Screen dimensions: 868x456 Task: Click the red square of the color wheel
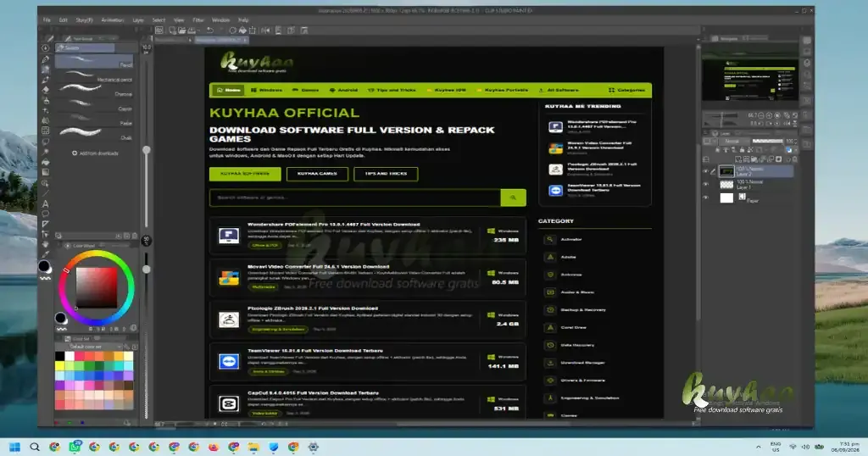click(x=97, y=288)
